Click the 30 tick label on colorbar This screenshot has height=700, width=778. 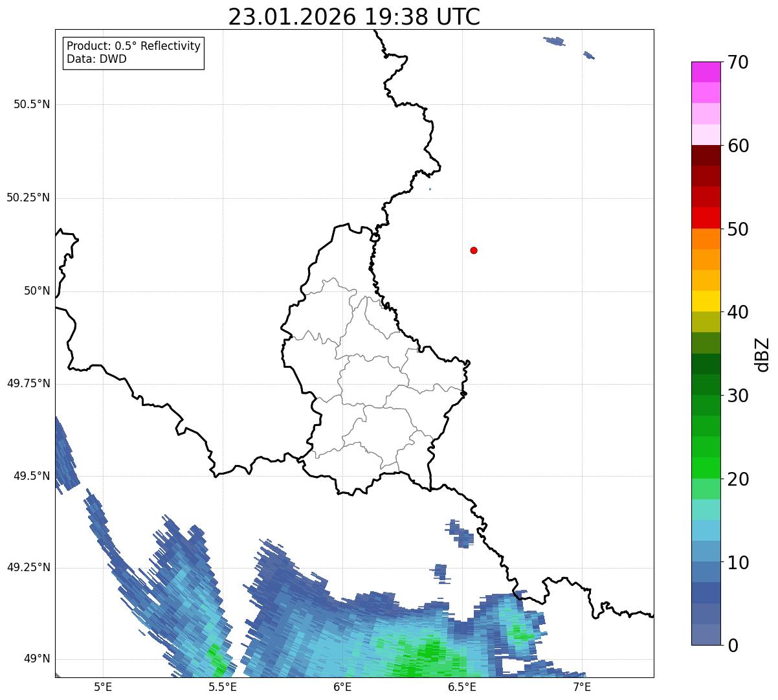click(x=739, y=396)
